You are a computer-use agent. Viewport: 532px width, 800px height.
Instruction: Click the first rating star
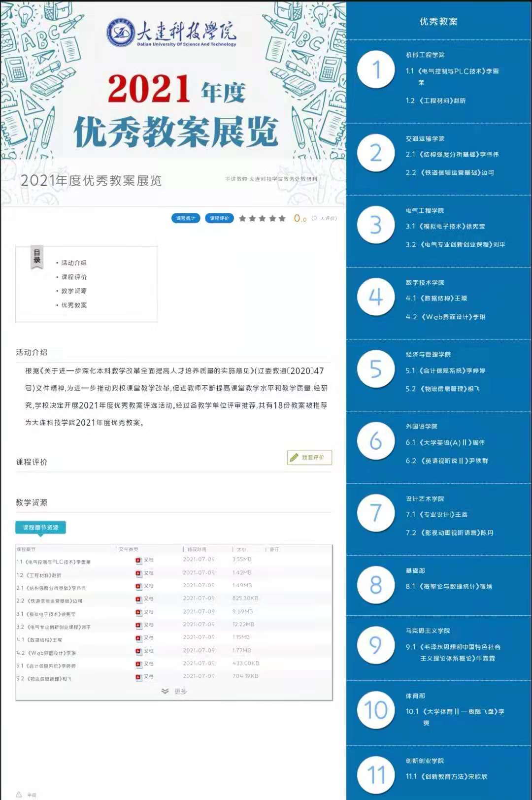(242, 218)
